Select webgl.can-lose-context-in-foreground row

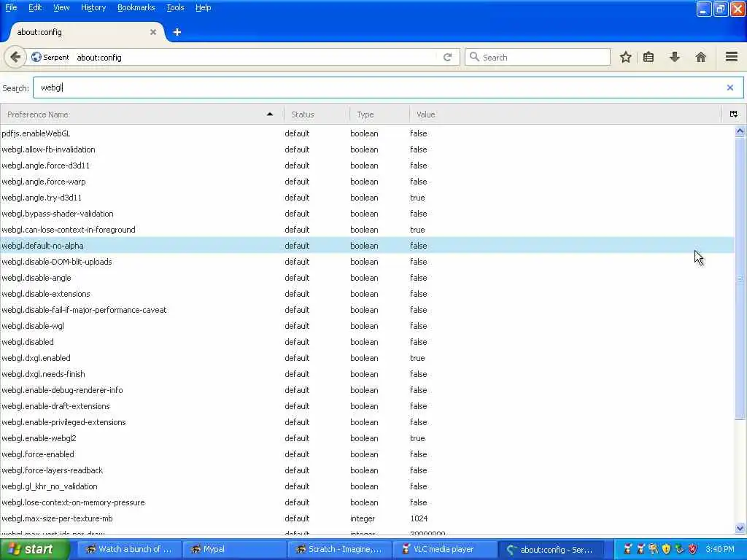[x=367, y=230]
